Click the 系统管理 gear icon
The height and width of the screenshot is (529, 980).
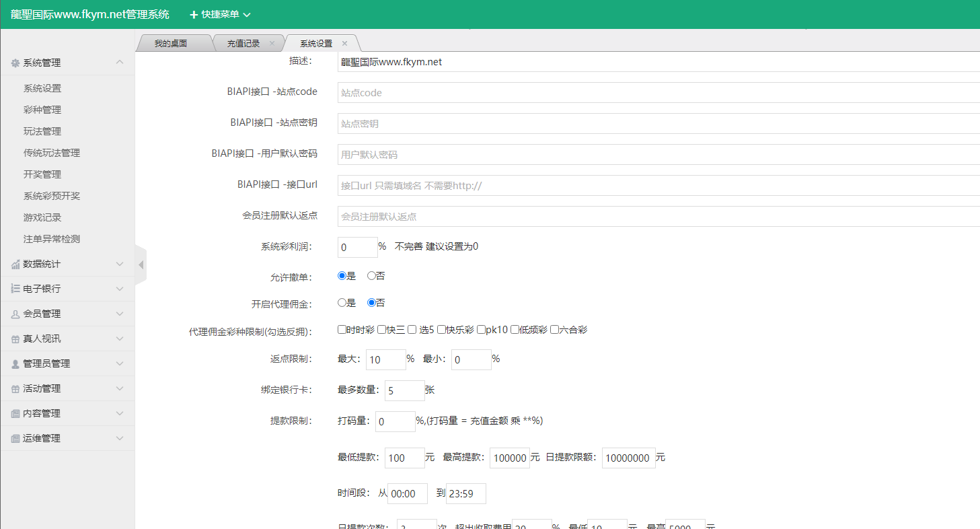coord(17,63)
